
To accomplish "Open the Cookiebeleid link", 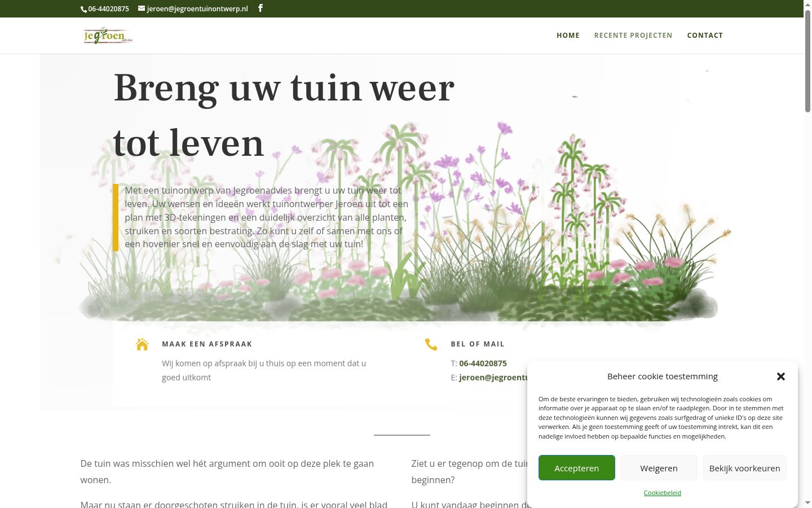I will click(663, 493).
